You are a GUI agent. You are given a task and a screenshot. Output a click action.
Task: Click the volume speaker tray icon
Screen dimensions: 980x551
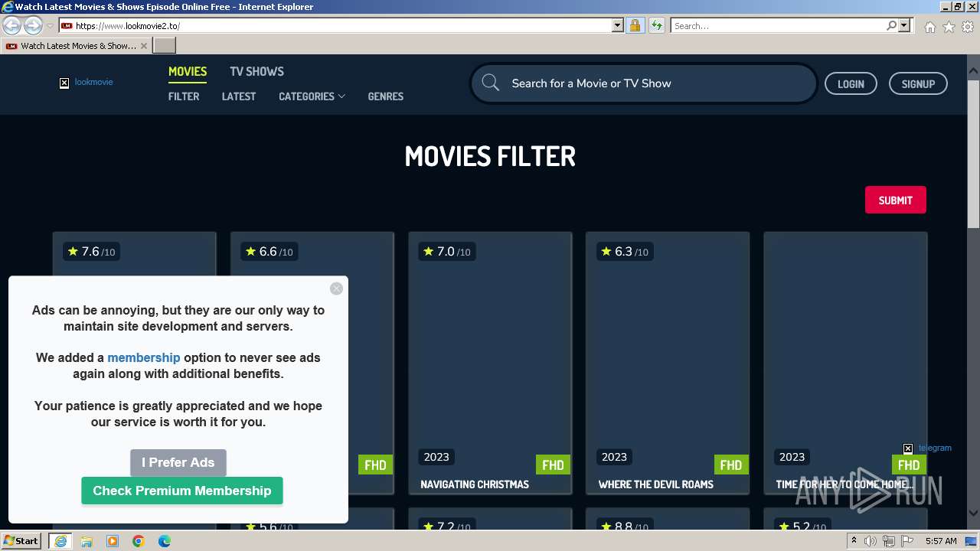pyautogui.click(x=871, y=541)
